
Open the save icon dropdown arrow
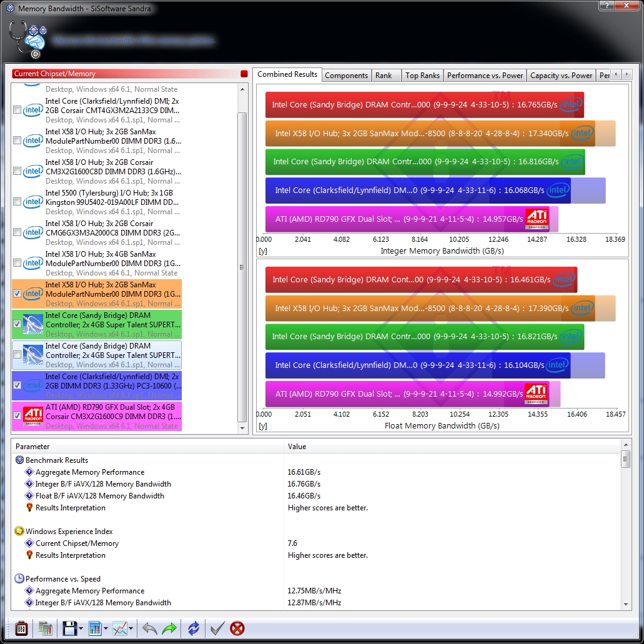[81, 628]
